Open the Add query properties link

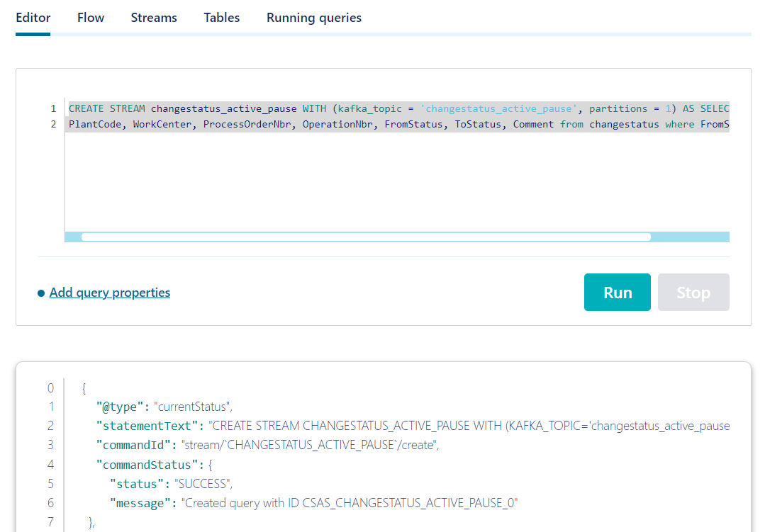(110, 293)
